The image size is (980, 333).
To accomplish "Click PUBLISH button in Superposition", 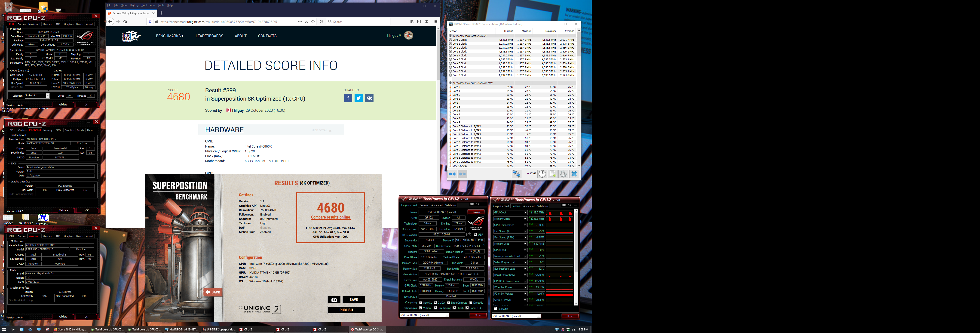I will point(346,310).
